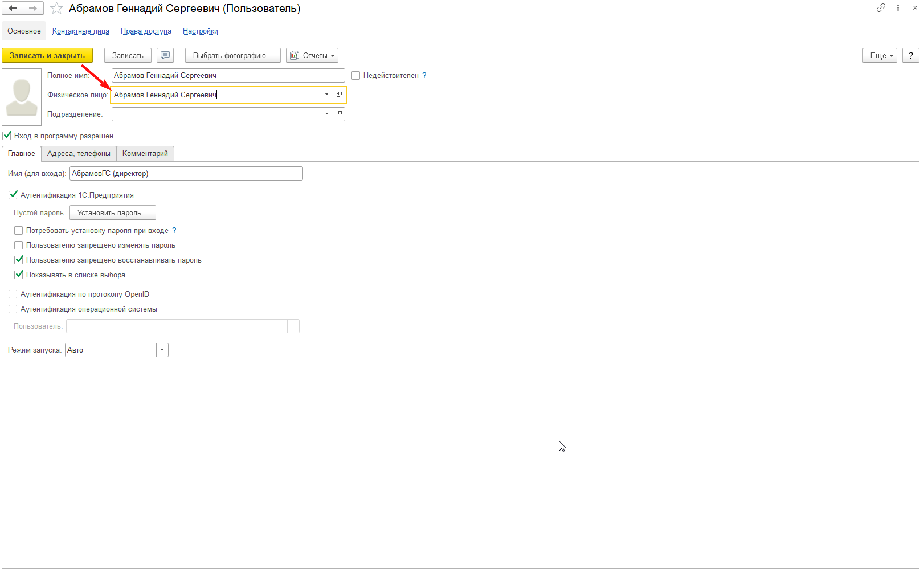Viewport: 924px width, 573px height.
Task: Go forward with the right arrow button
Action: (x=33, y=9)
